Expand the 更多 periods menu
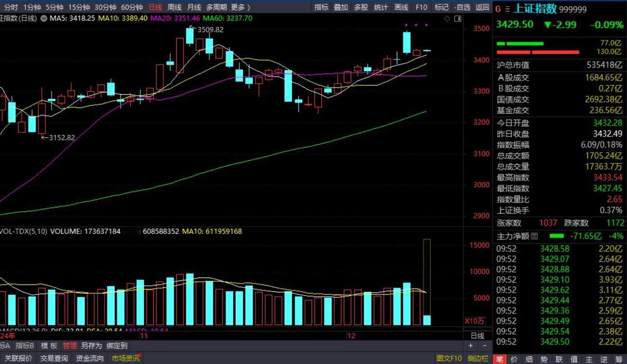 click(241, 7)
